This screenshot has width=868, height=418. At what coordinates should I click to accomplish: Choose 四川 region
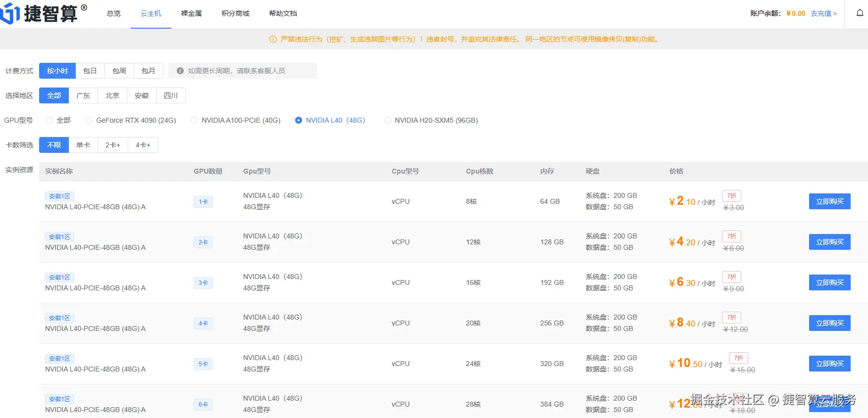point(171,95)
